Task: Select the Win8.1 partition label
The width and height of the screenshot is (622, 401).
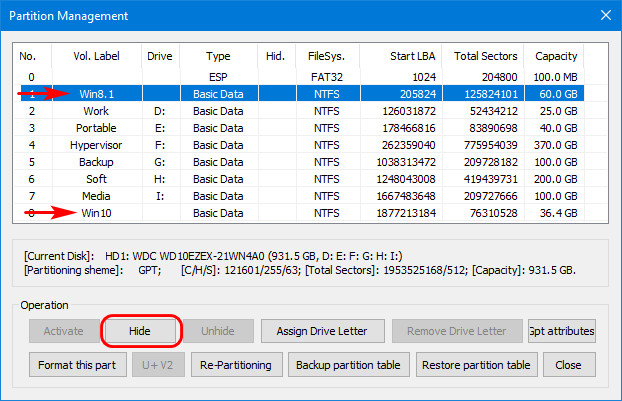Action: point(96,94)
